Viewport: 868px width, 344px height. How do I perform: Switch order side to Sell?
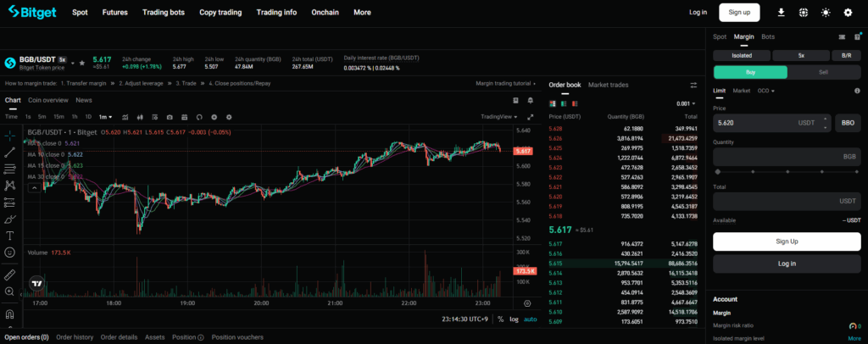tap(822, 72)
